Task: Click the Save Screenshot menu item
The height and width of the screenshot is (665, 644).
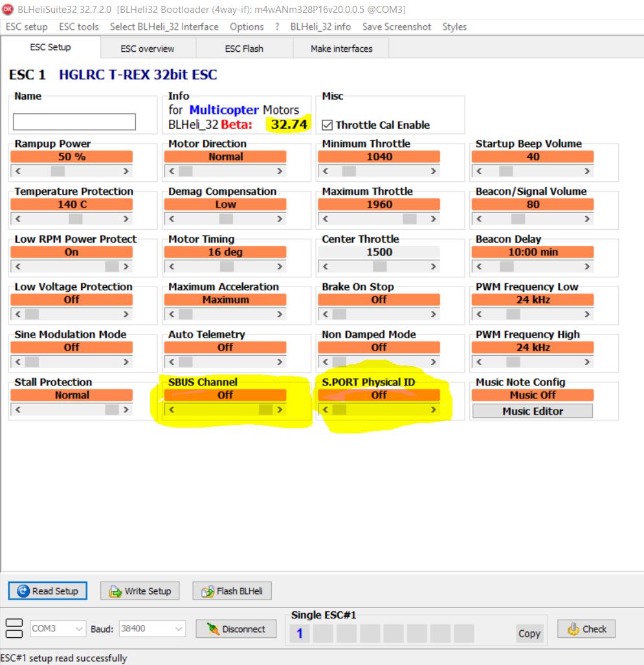Action: point(397,27)
